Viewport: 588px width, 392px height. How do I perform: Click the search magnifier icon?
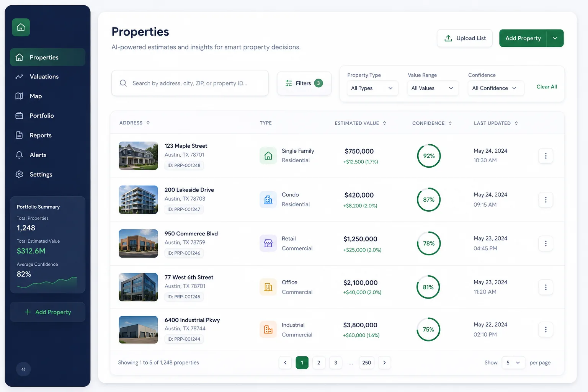[x=123, y=83]
